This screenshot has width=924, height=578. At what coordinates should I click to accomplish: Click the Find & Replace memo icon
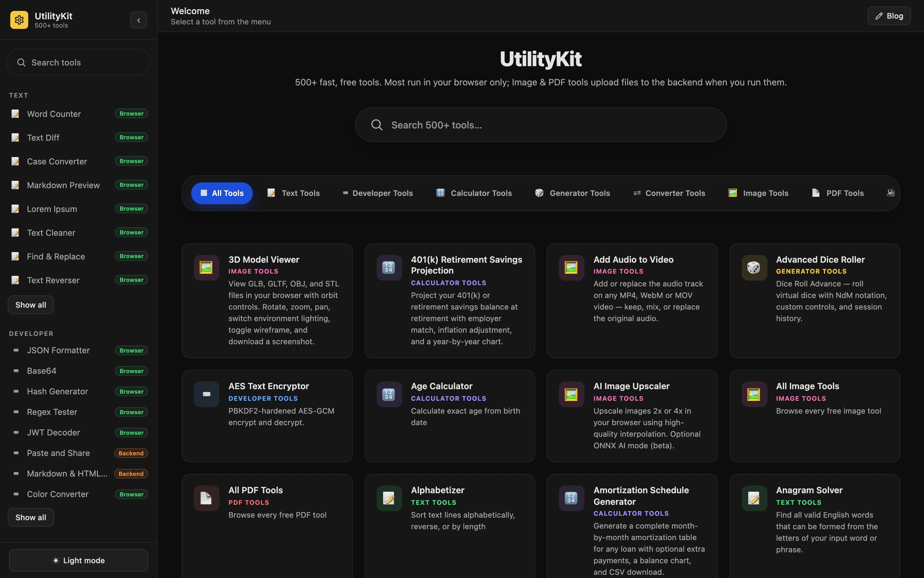click(15, 256)
